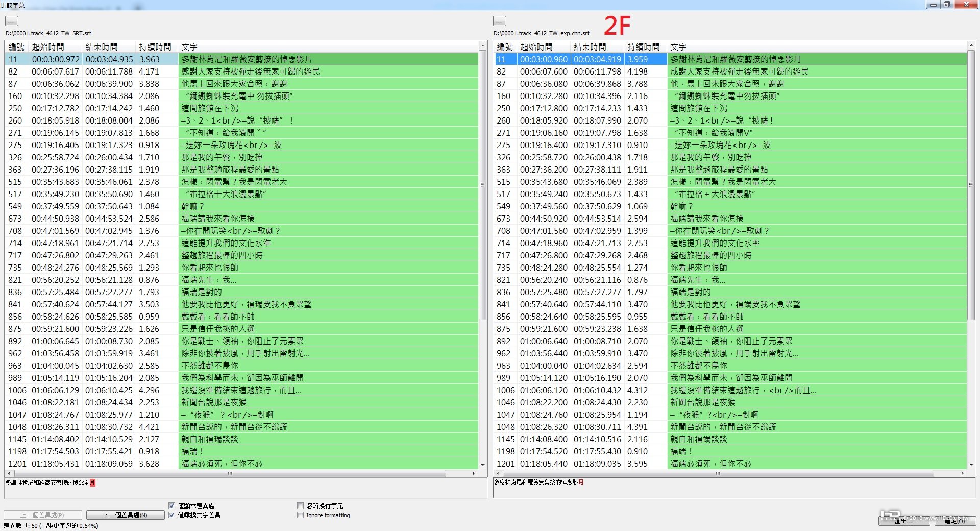
Task: Select right row 1046 '新聞台說那是夜猴'
Action: click(730, 402)
